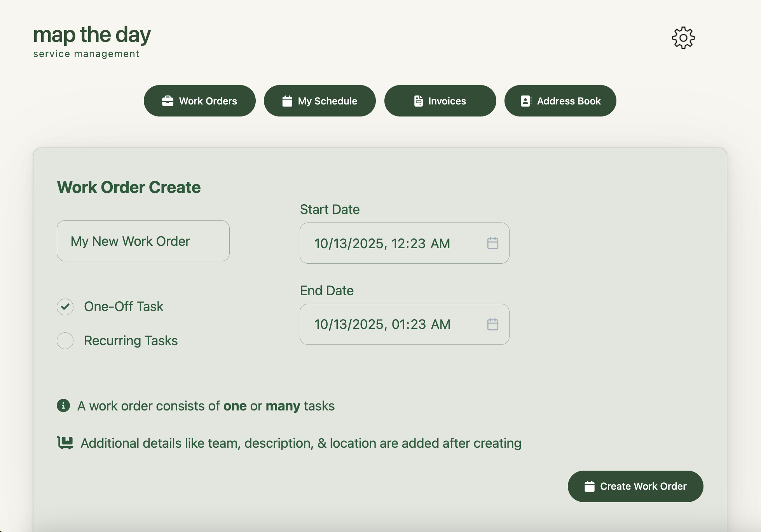Click text 'A work order consists of one or many tasks'
Viewport: 761px width, 532px height.
click(206, 406)
